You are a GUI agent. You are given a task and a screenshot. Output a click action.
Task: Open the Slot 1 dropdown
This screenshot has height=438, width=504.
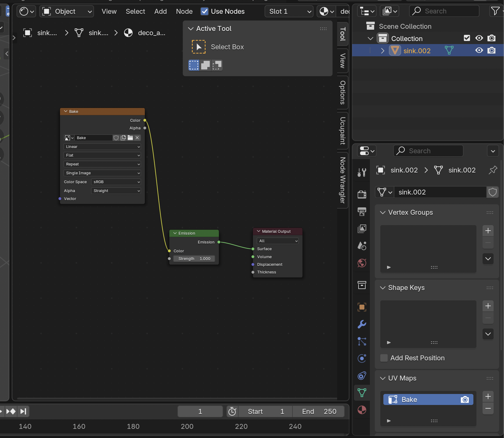tap(289, 12)
